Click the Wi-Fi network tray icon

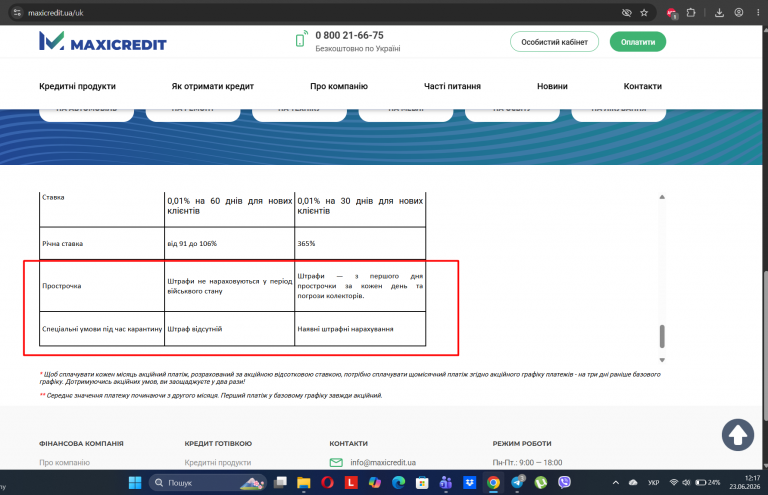pos(674,483)
